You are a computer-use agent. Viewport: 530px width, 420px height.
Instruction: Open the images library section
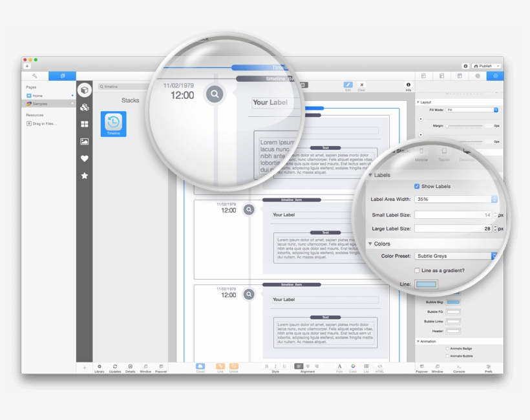(84, 141)
